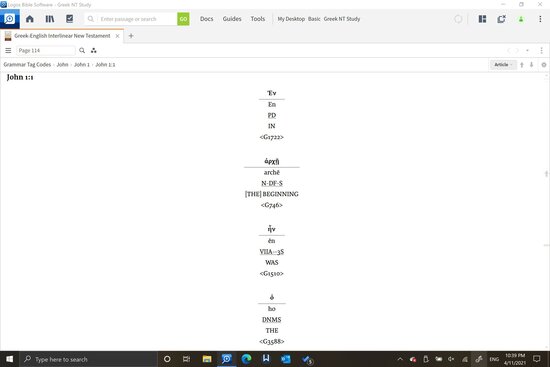The height and width of the screenshot is (367, 550).
Task: Go to next article with down arrow
Action: tap(531, 65)
